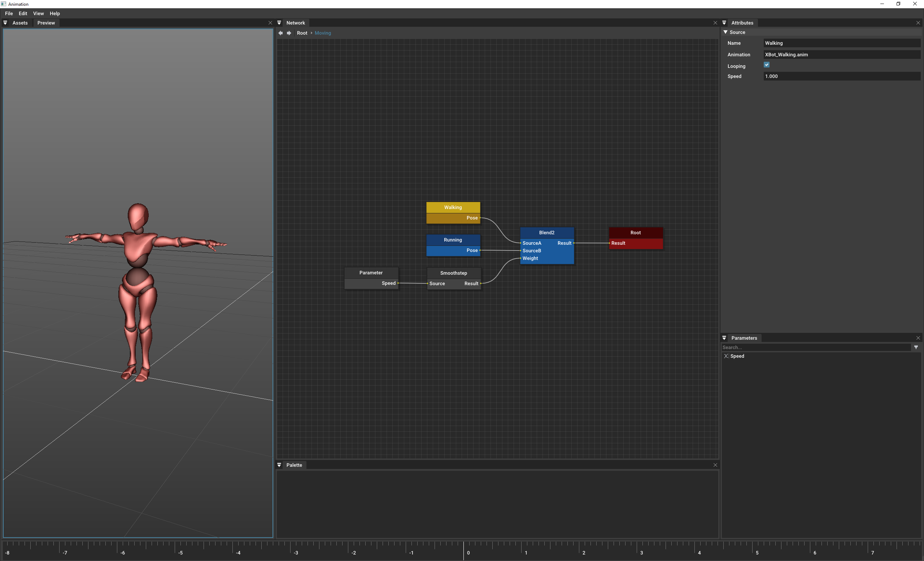The width and height of the screenshot is (924, 561).
Task: Open the Attributes panel options menu icon
Action: (724, 22)
